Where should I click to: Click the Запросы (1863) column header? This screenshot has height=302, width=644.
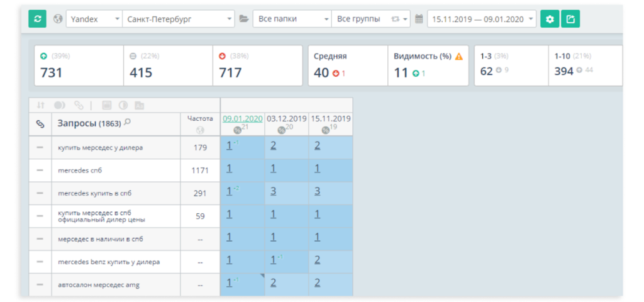89,124
